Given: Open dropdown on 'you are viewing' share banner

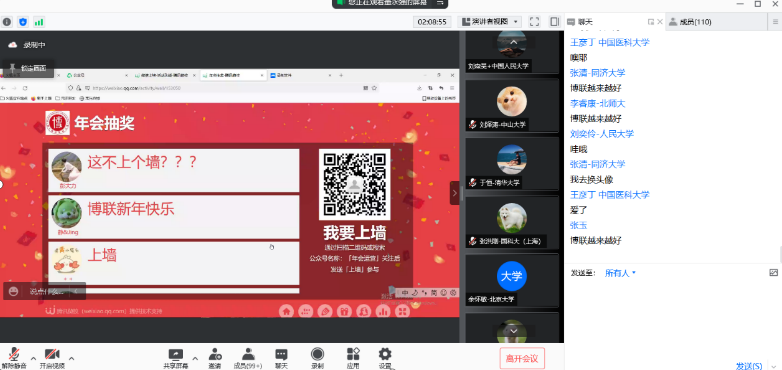Looking at the screenshot, I should 440,2.
